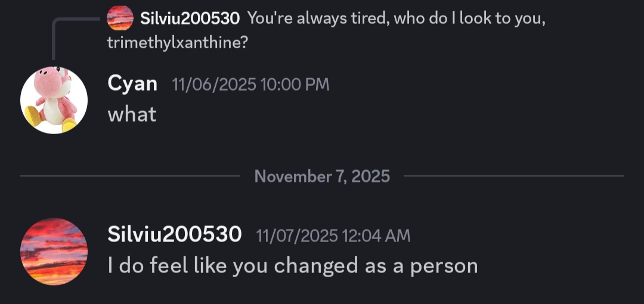644x304 pixels.
Task: Select the "what" message text
Action: 132,114
